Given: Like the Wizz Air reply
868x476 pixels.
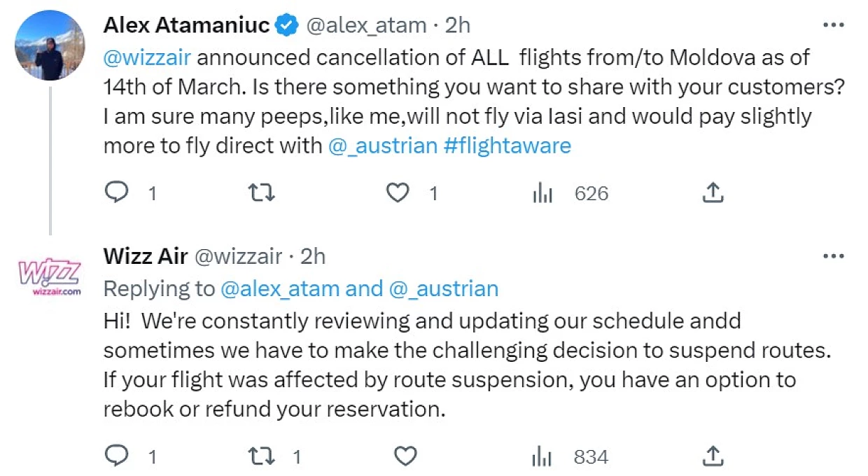Looking at the screenshot, I should tap(405, 457).
